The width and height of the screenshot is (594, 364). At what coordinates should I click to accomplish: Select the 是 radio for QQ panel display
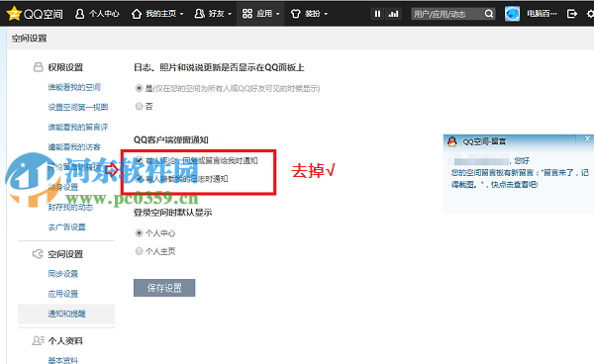click(139, 88)
